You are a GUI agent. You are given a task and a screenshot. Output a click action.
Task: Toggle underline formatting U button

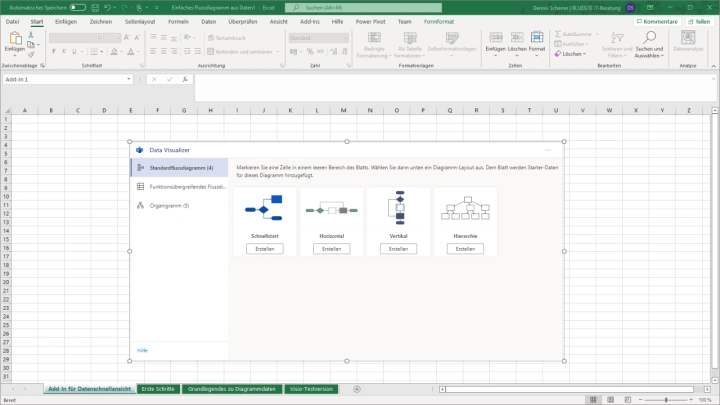74,51
